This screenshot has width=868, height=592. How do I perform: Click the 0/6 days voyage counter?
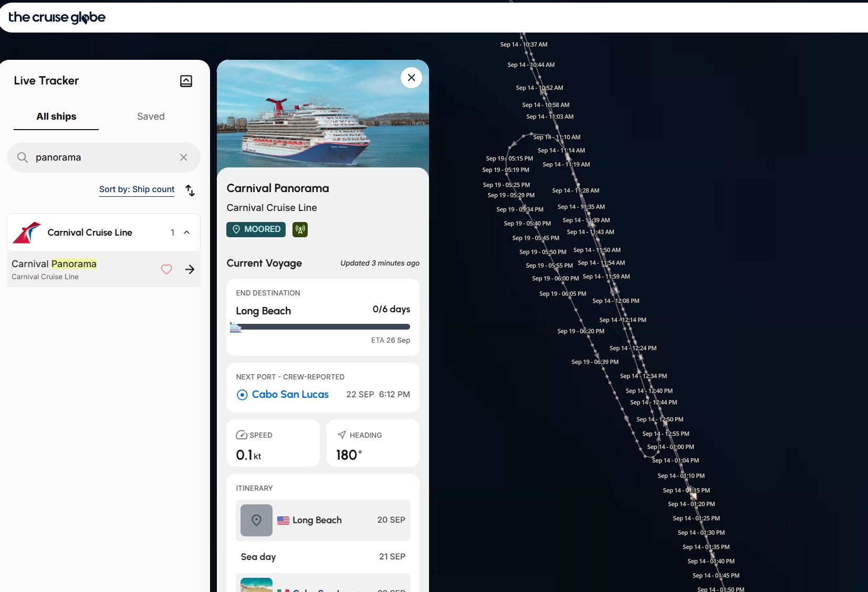391,309
